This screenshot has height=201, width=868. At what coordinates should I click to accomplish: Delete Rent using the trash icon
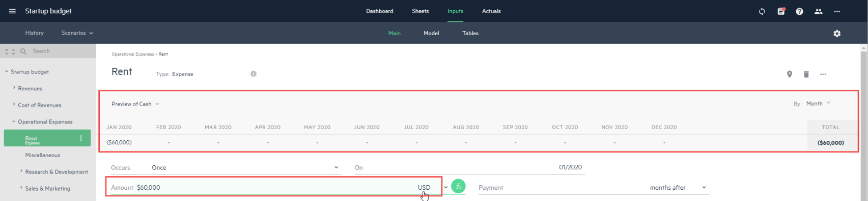pos(806,74)
